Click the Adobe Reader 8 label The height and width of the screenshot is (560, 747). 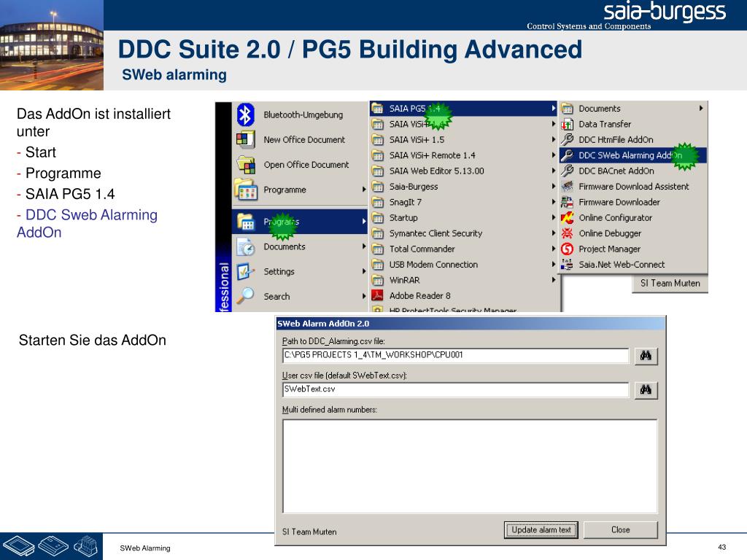pyautogui.click(x=419, y=296)
